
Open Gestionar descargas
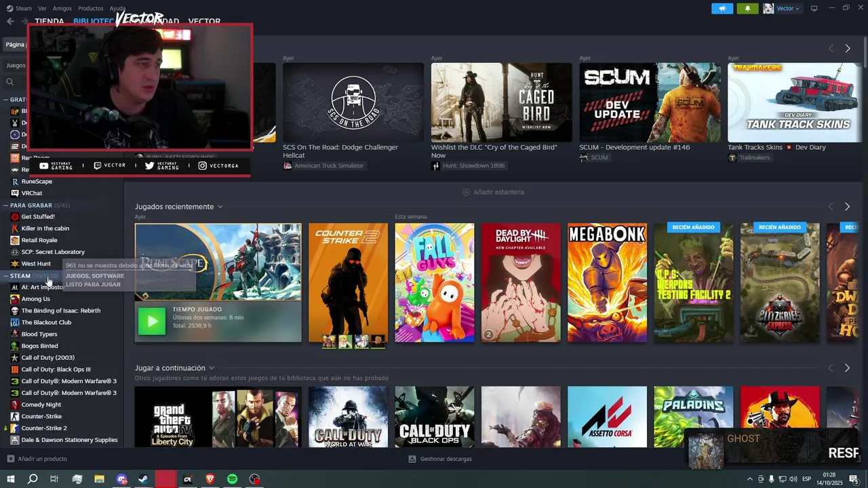[x=446, y=459]
